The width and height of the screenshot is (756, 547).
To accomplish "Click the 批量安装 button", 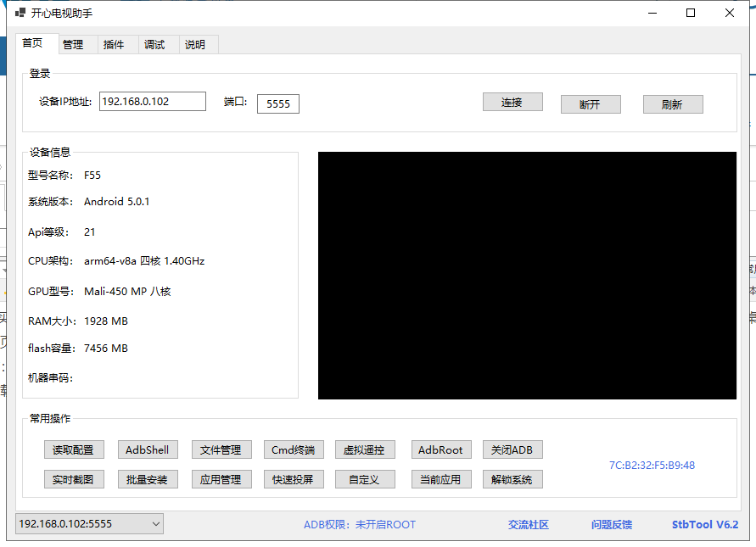I will point(148,479).
